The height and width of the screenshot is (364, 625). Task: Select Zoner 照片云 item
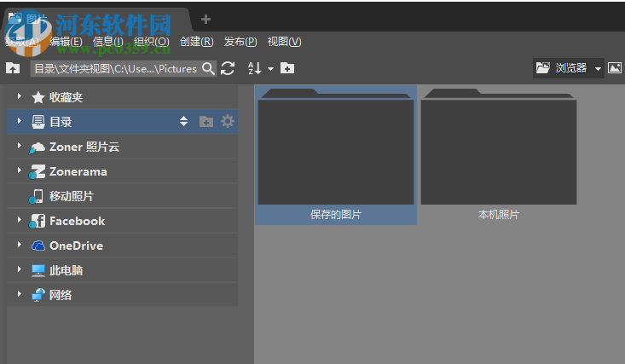point(123,147)
